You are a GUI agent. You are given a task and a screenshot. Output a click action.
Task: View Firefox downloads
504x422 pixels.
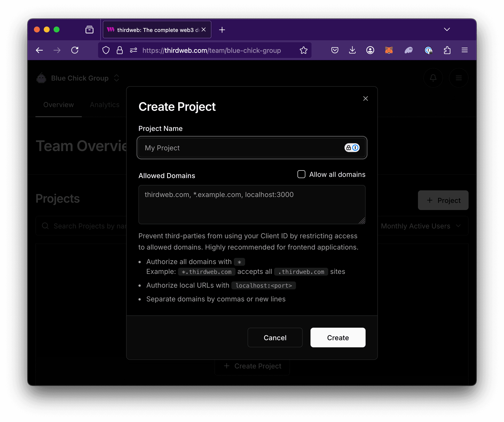[352, 50]
